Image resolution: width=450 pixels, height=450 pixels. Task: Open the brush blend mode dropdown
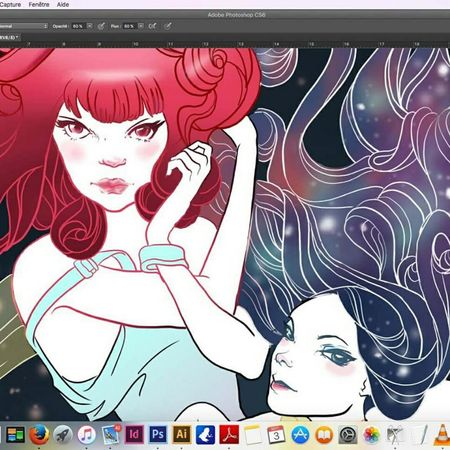(23, 26)
